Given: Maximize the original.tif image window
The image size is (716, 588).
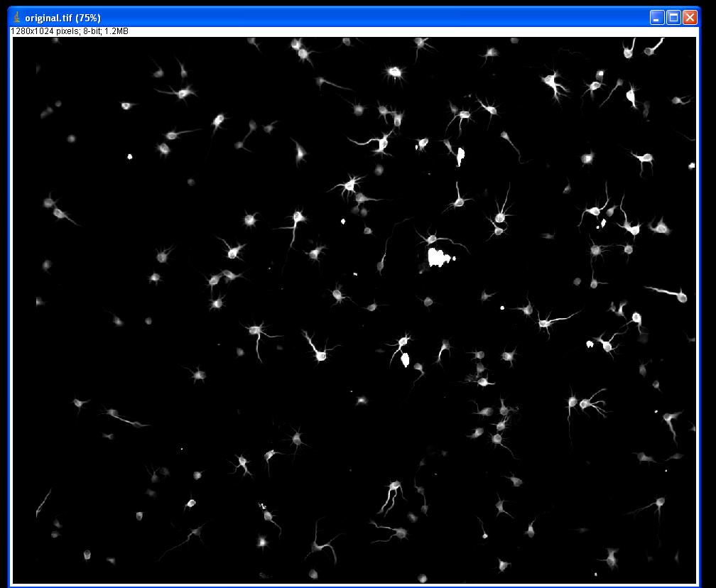Looking at the screenshot, I should click(x=673, y=17).
